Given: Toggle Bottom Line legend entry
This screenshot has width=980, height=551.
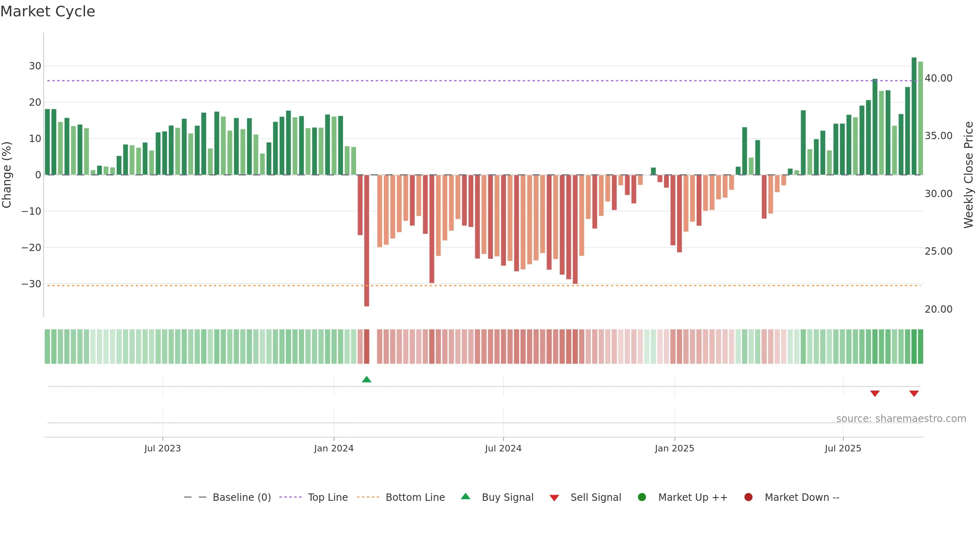Looking at the screenshot, I should [x=401, y=497].
